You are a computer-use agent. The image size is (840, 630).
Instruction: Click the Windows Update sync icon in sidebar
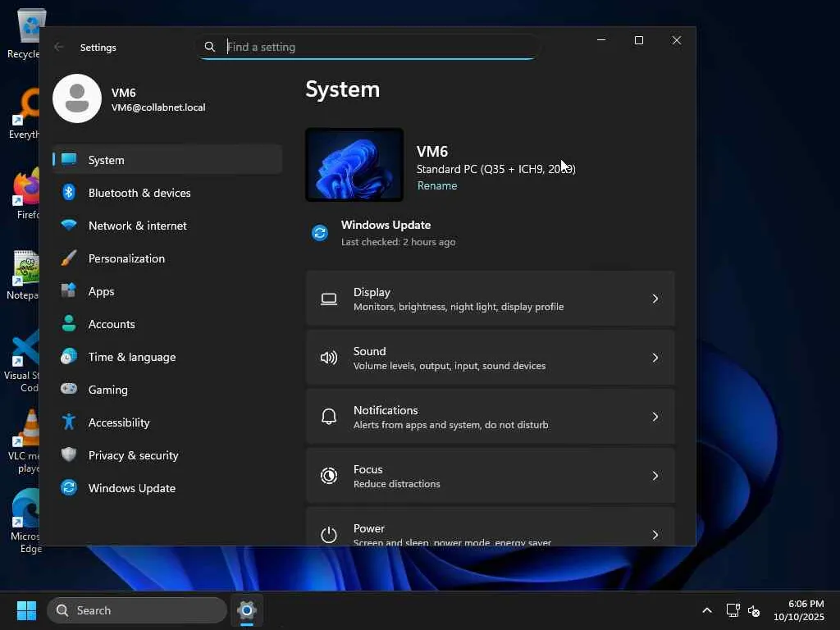pyautogui.click(x=70, y=488)
